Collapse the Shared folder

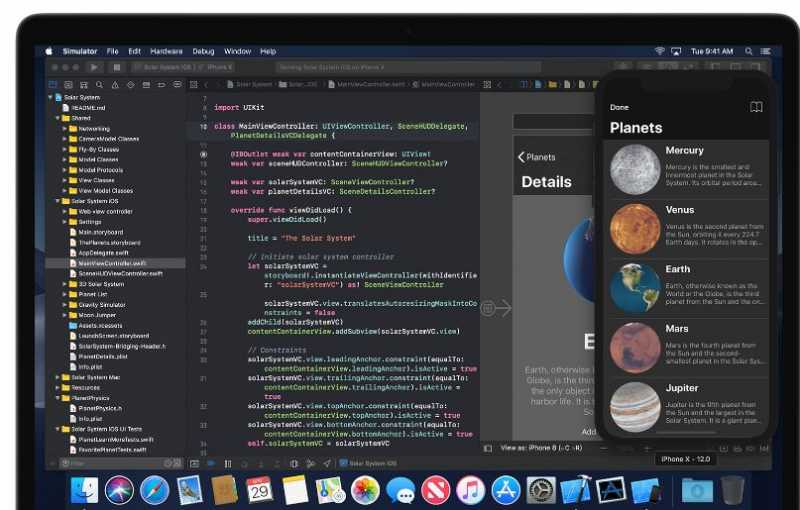click(57, 118)
